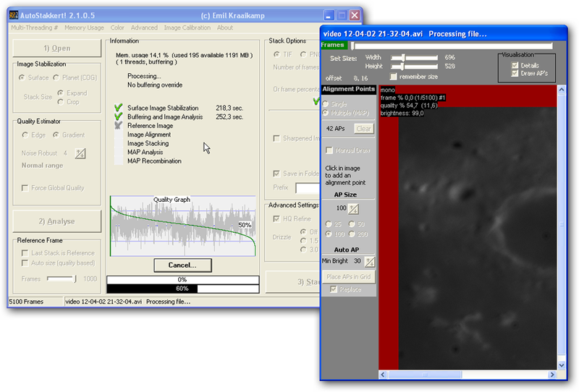Click the preview vertical scrollbar down arrow
Image resolution: width=579 pixels, height=392 pixels.
click(562, 365)
